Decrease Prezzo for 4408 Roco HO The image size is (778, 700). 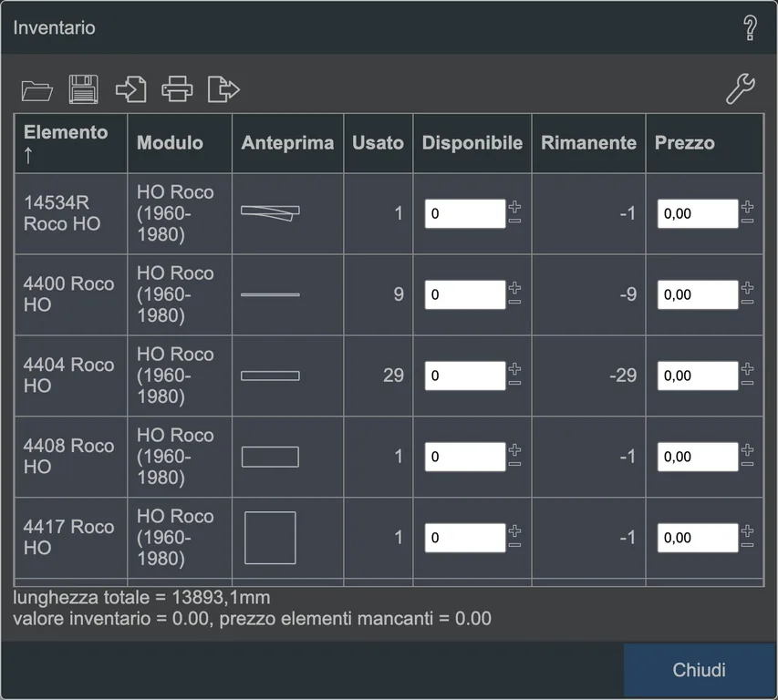point(747,464)
